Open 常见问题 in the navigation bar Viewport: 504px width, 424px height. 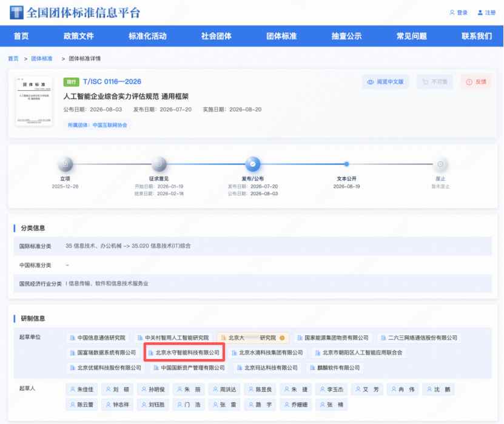[411, 36]
